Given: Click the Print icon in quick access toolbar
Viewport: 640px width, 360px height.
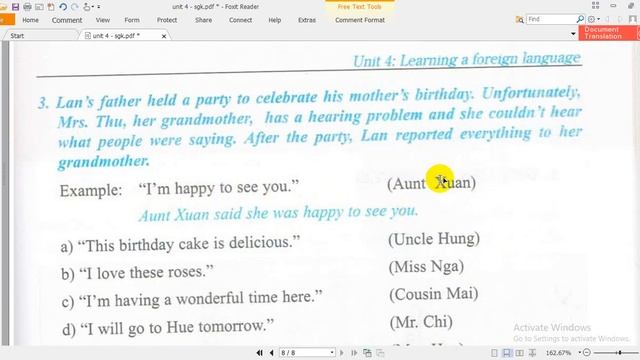Looking at the screenshot, I should (27, 7).
